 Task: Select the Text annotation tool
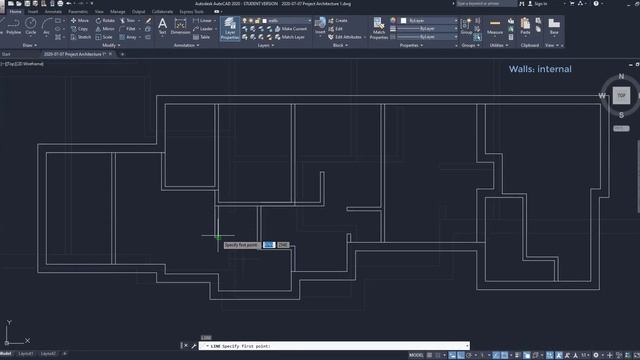click(x=162, y=27)
